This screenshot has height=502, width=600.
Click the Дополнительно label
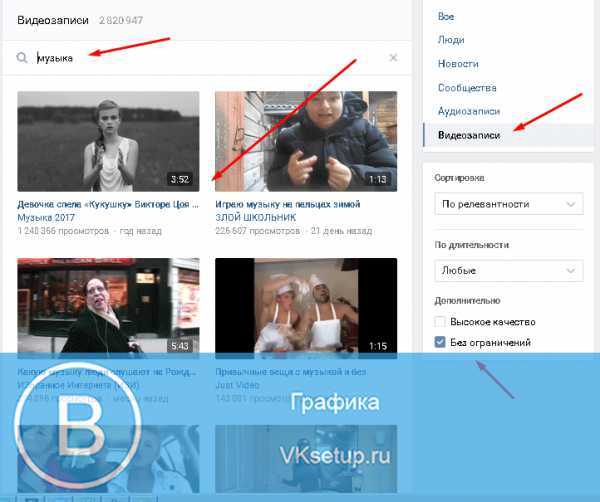(467, 301)
